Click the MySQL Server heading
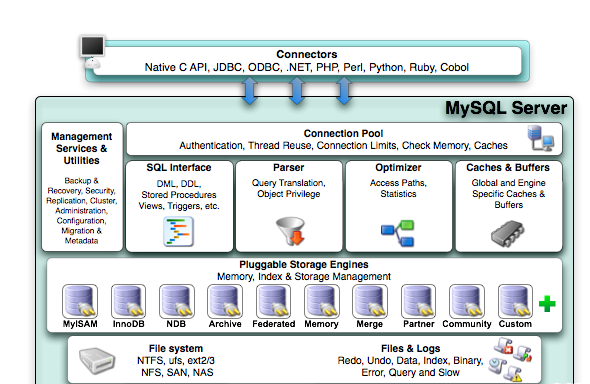The image size is (590, 384). pos(506,108)
